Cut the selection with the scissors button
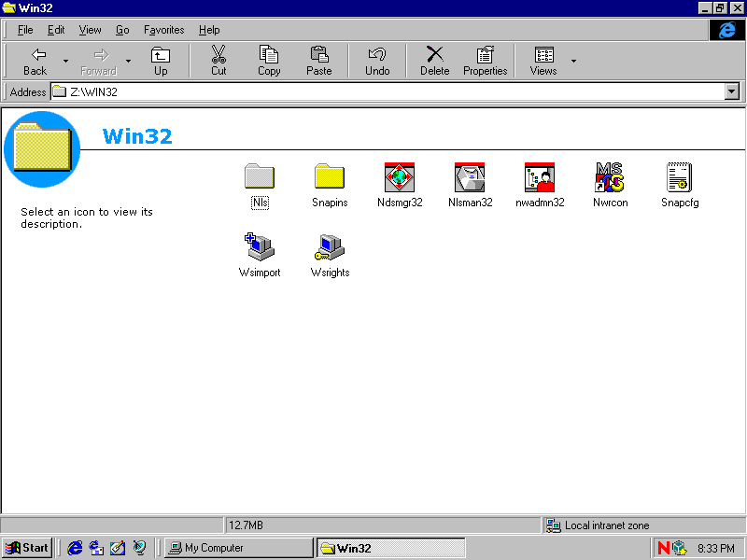The width and height of the screenshot is (747, 560). coord(218,61)
